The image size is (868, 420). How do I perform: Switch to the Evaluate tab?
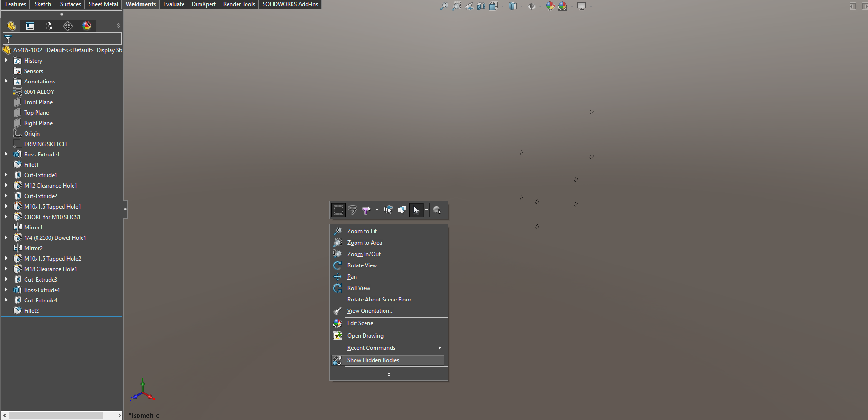(x=174, y=4)
